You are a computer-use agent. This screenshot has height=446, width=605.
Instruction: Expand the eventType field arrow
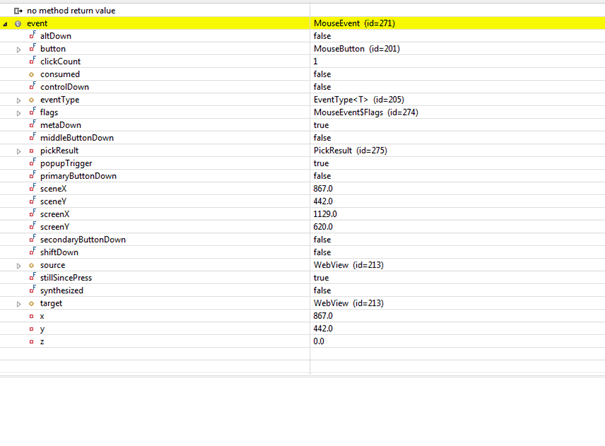click(19, 100)
